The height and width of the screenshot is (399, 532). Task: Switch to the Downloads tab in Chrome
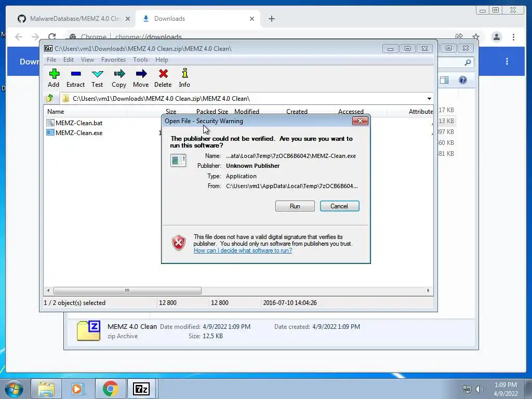[197, 19]
